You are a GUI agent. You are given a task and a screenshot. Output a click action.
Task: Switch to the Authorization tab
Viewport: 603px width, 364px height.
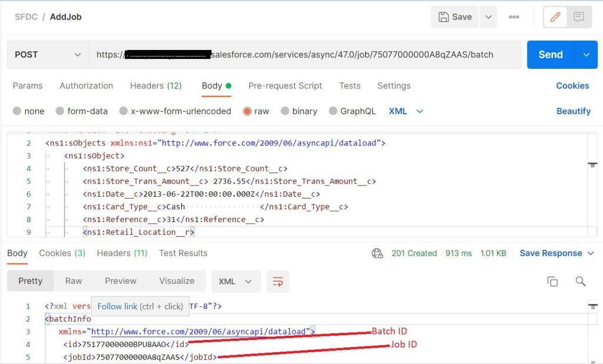click(x=86, y=86)
